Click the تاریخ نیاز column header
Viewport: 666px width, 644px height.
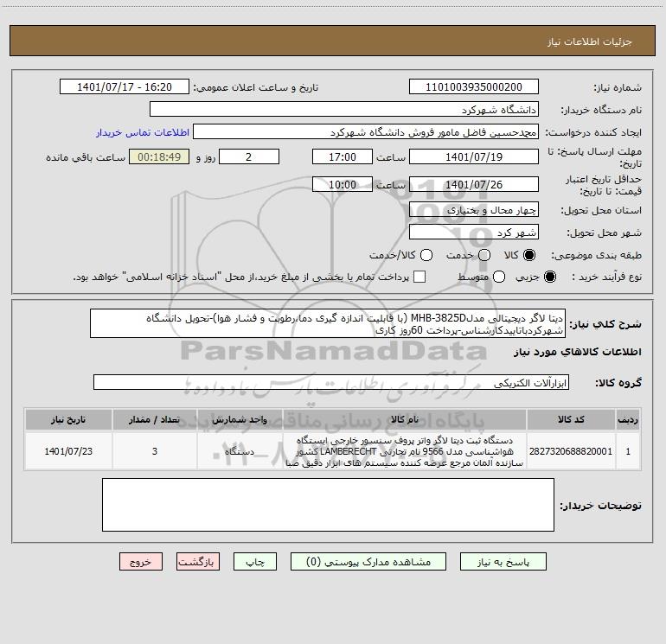[x=68, y=419]
